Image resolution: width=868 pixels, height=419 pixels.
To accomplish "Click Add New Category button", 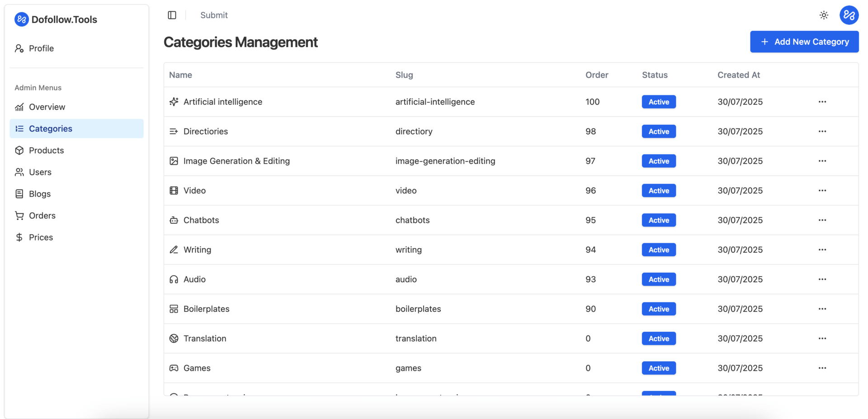I will 804,42.
